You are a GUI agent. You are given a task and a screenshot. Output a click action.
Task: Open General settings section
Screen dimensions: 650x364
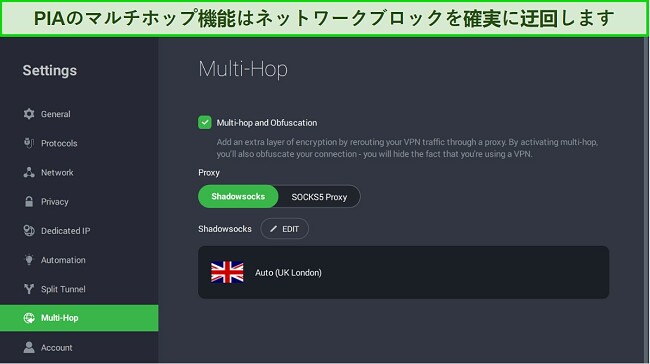tap(79, 114)
